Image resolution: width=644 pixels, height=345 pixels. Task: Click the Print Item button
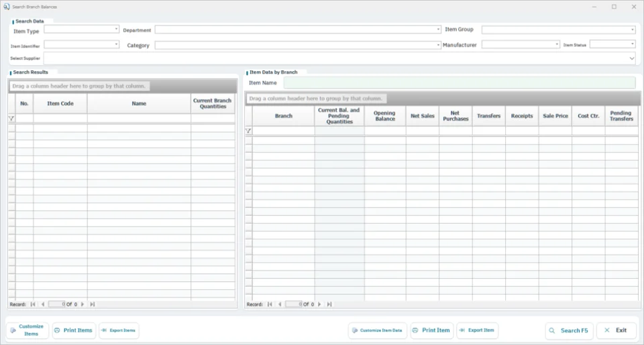tap(431, 330)
